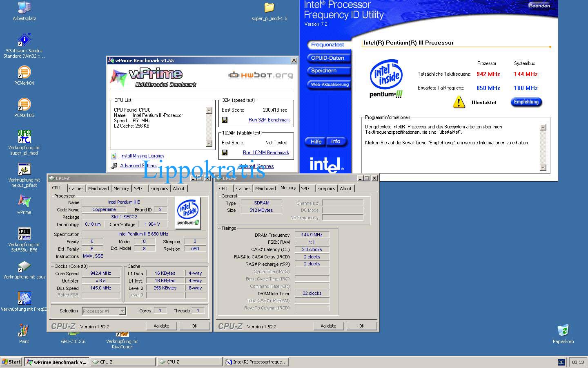This screenshot has height=368, width=588.
Task: Select the wPrime desktop icon
Action: (24, 201)
